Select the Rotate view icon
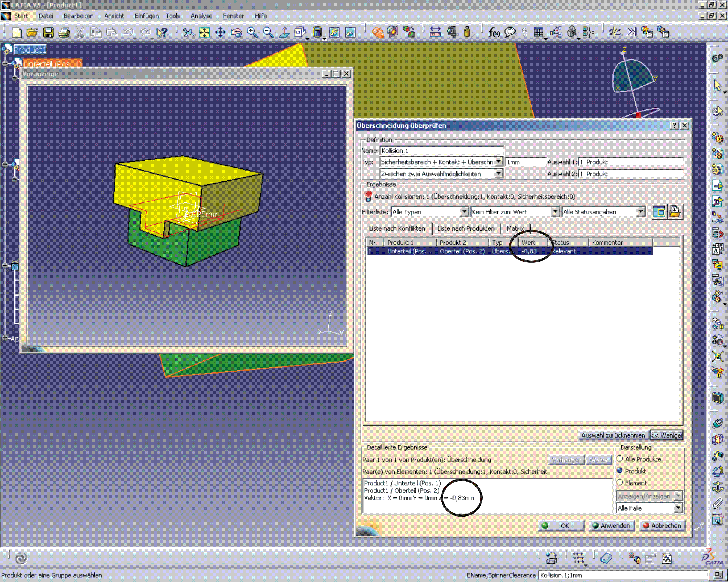Image resolution: width=728 pixels, height=582 pixels. click(x=236, y=32)
